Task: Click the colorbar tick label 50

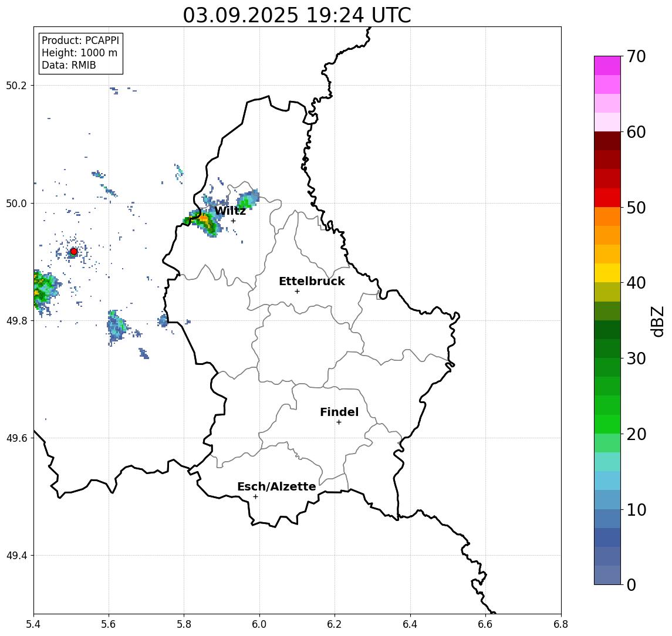Action: 636,208
